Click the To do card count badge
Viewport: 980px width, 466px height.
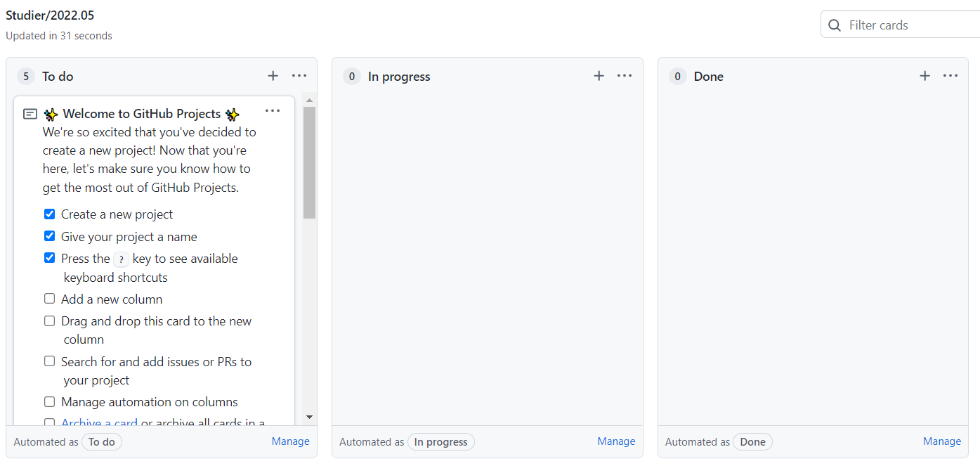25,77
